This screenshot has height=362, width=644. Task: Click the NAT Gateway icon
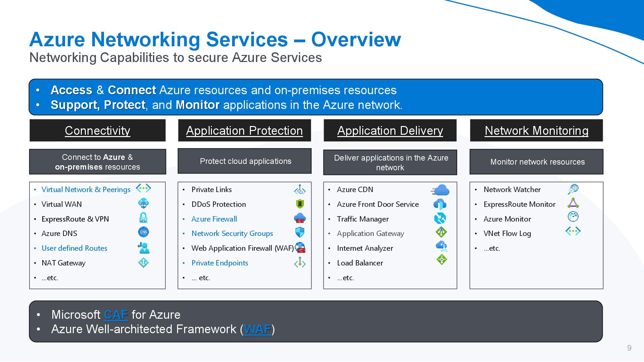(144, 262)
